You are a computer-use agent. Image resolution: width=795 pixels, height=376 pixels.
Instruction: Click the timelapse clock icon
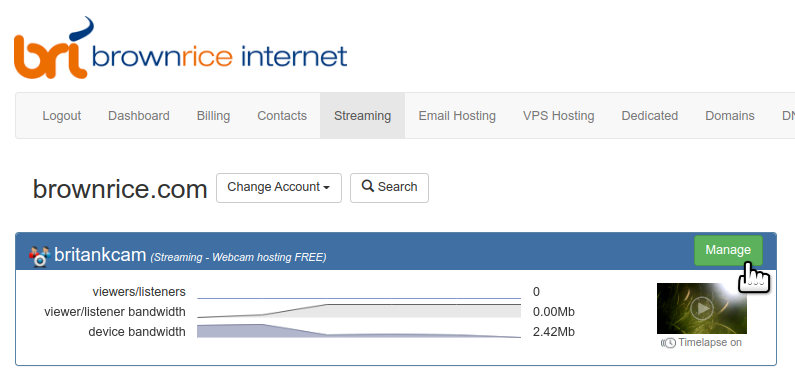(x=668, y=343)
